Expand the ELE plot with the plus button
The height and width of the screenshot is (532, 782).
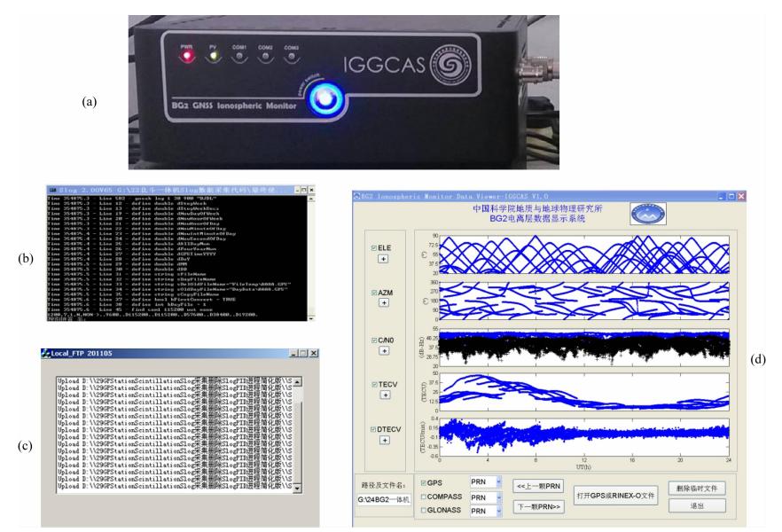383,259
